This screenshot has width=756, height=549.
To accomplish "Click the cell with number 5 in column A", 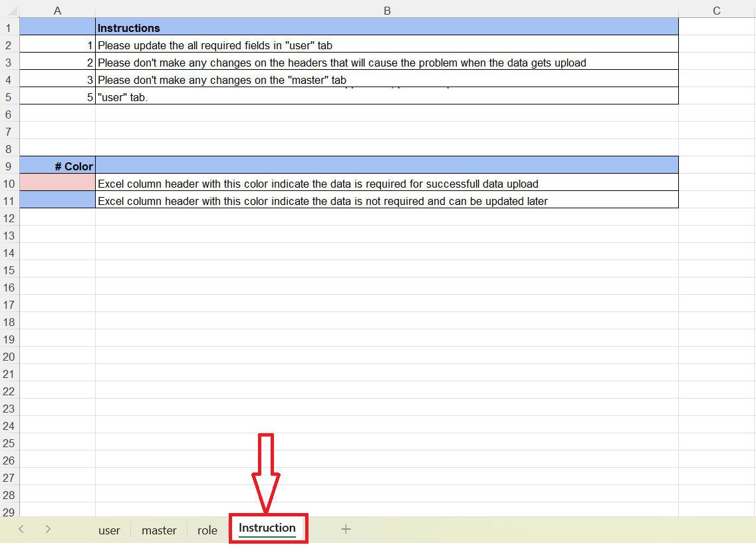I will 57,97.
